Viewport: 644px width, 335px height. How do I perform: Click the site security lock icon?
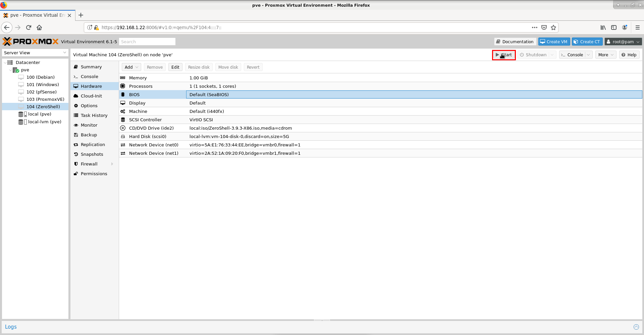(97, 27)
